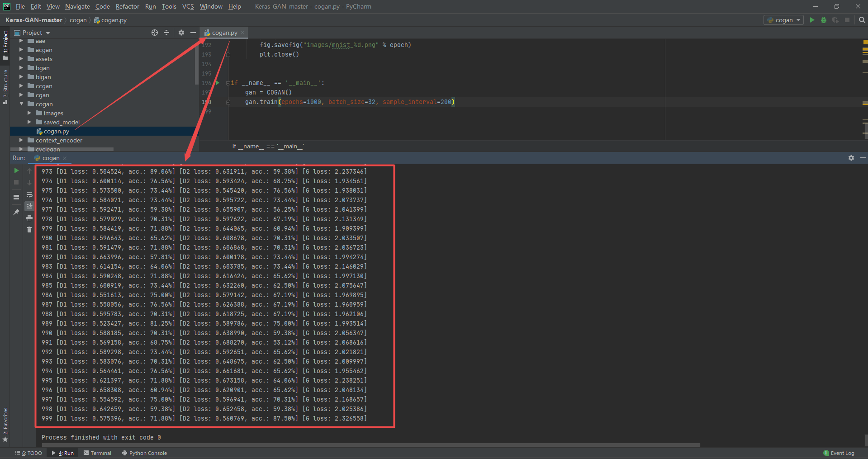Image resolution: width=868 pixels, height=459 pixels.
Task: Open the TODO tool window
Action: click(28, 453)
